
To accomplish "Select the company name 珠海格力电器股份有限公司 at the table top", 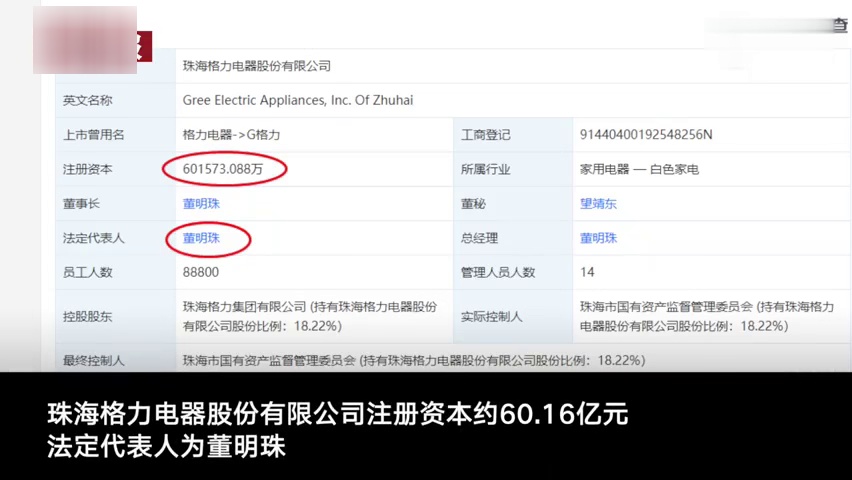I will pos(256,66).
